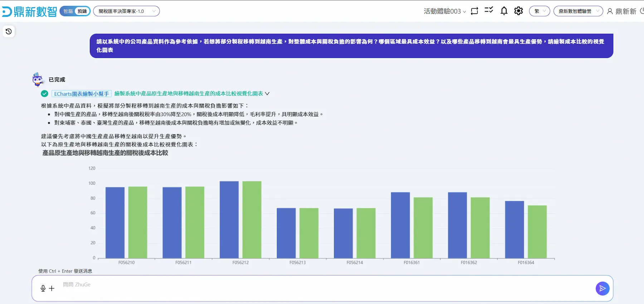Open the 繁 language selector

pyautogui.click(x=540, y=11)
